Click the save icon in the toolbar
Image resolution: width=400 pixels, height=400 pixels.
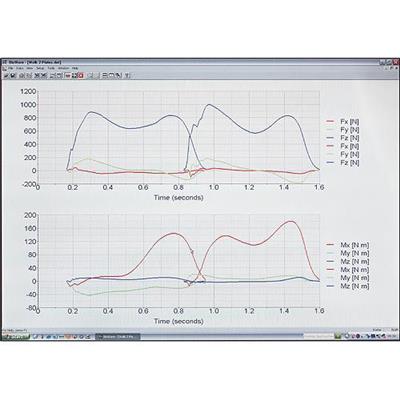point(13,76)
